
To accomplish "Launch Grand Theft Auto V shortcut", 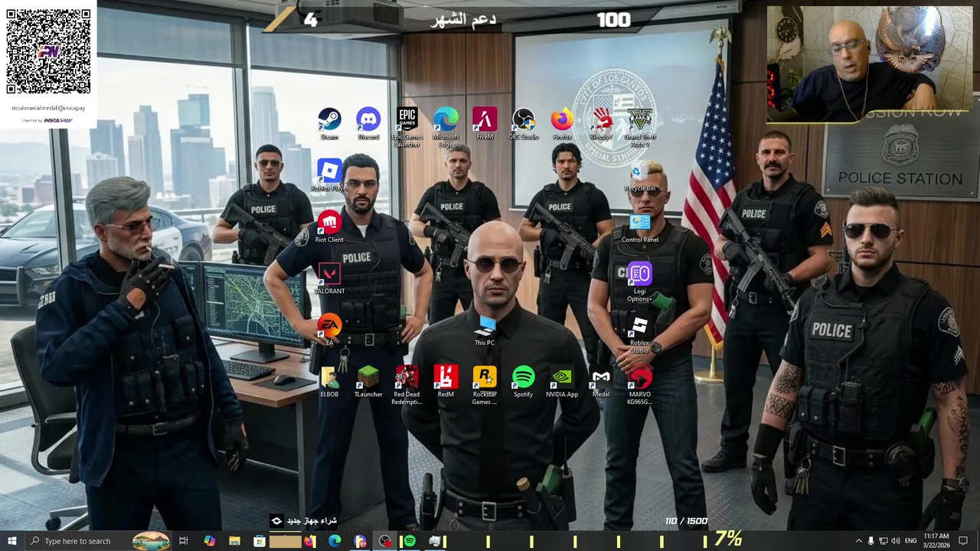I will [x=640, y=127].
